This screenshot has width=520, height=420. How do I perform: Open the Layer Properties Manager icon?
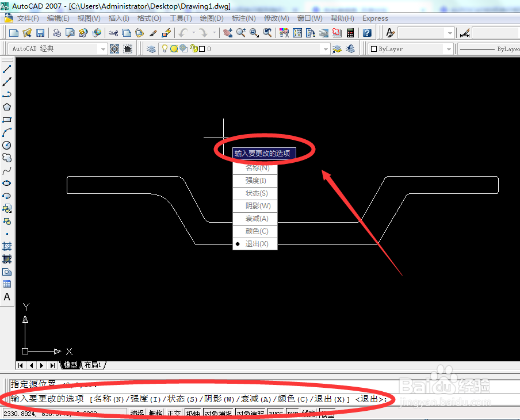point(151,49)
